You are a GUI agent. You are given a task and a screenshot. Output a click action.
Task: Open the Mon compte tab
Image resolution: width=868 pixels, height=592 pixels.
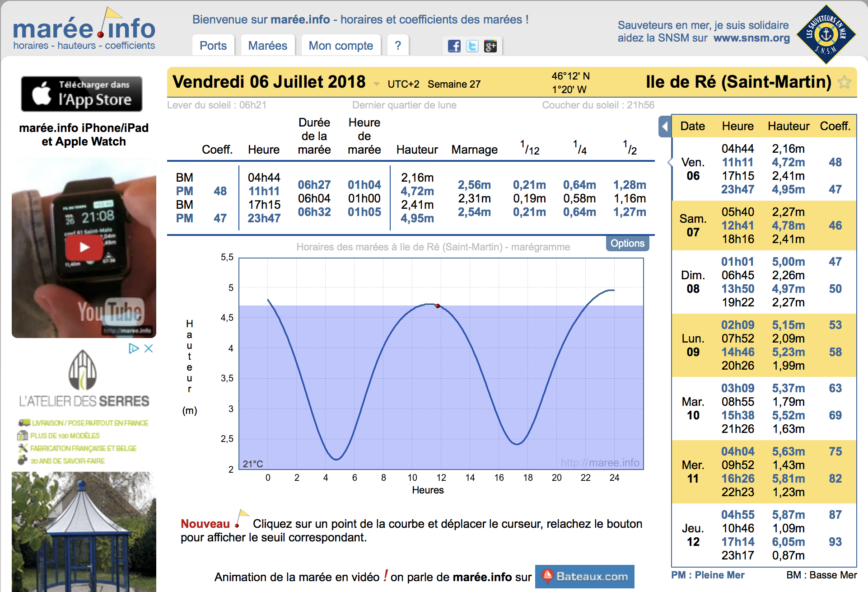(x=341, y=46)
